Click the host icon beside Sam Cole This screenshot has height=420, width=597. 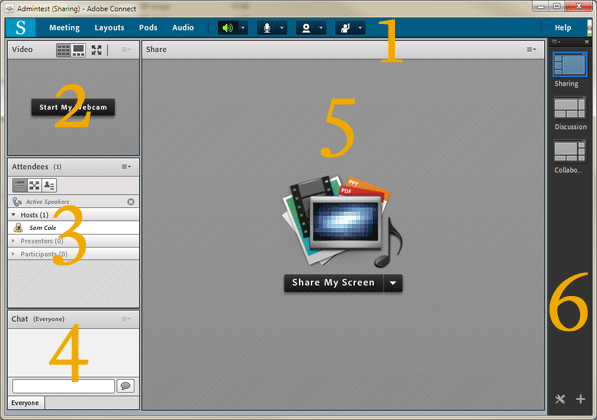tap(18, 228)
